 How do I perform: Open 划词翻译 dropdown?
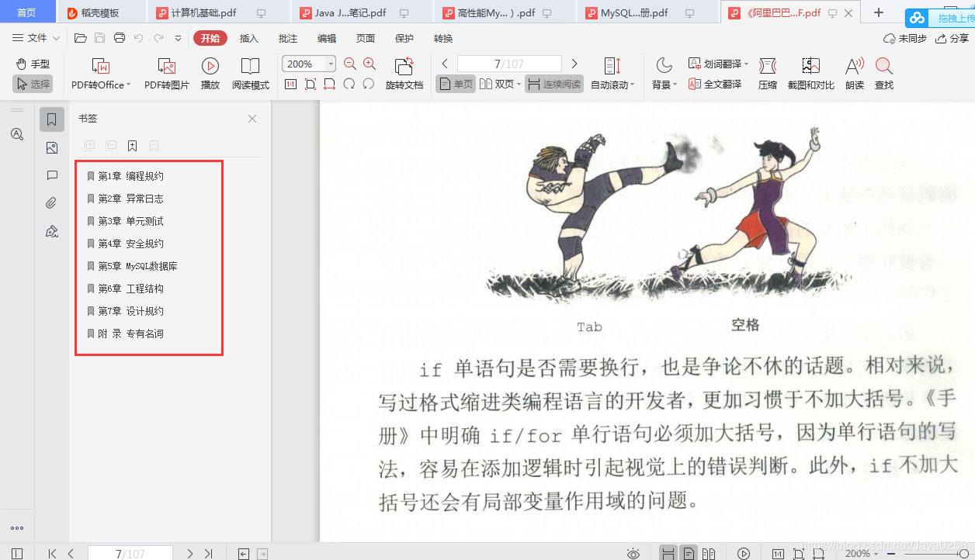tap(746, 64)
